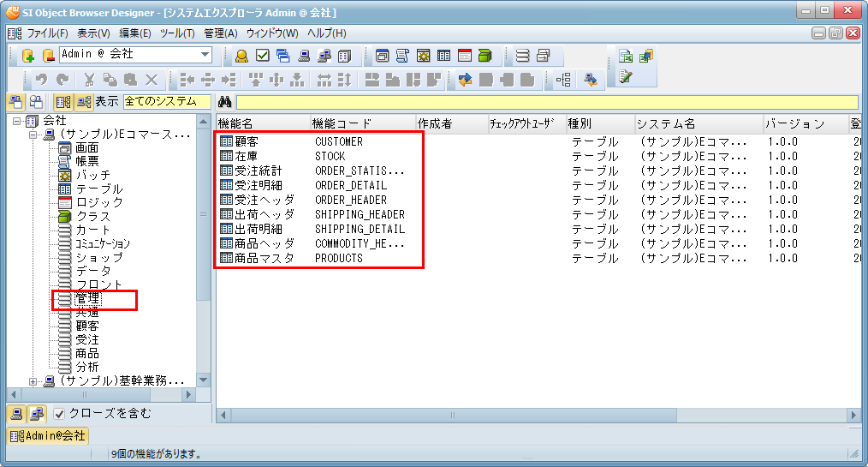Click the green class cube toolbar icon
The height and width of the screenshot is (467, 868).
pos(485,56)
